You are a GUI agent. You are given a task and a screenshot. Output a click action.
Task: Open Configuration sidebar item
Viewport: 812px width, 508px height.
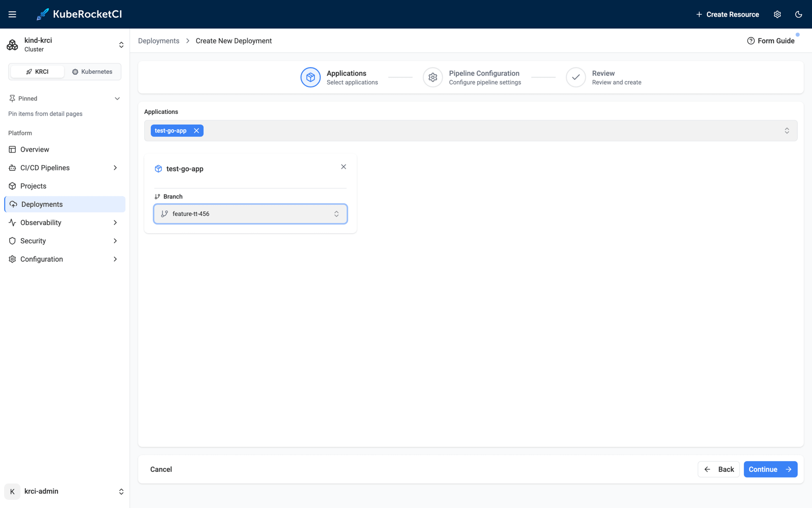(x=64, y=259)
